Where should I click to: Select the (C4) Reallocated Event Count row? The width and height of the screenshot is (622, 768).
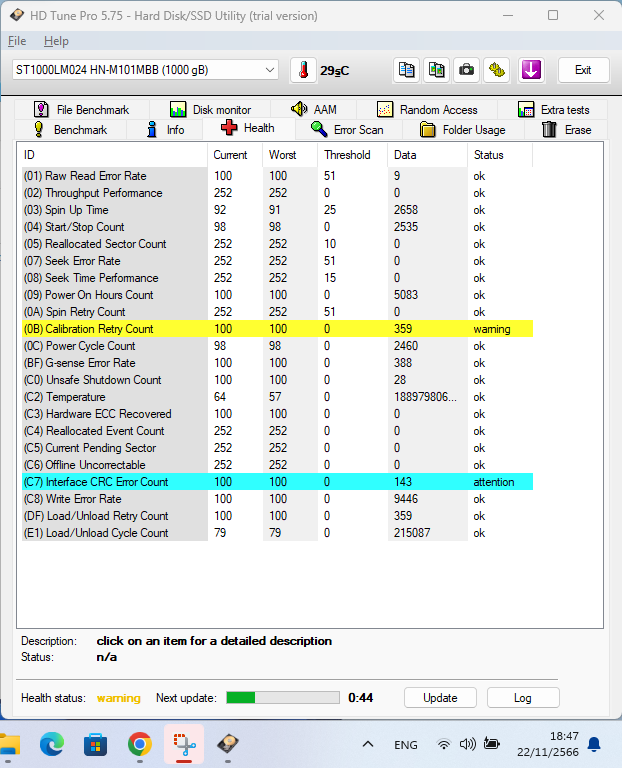tap(277, 431)
